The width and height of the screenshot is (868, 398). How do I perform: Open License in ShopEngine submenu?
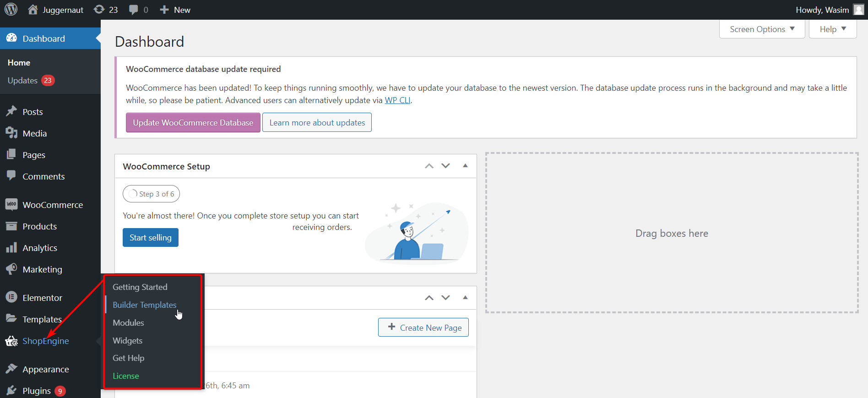click(126, 376)
